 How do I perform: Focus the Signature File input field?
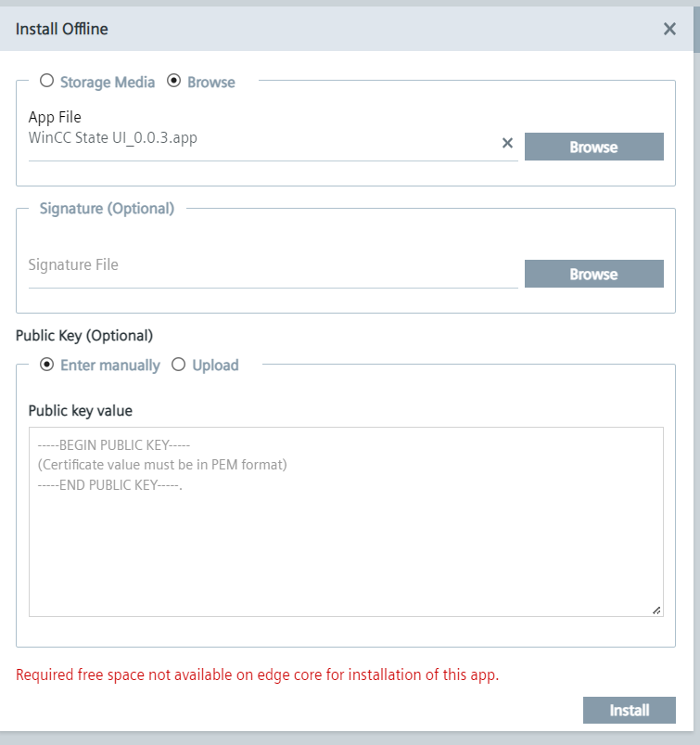click(x=269, y=266)
